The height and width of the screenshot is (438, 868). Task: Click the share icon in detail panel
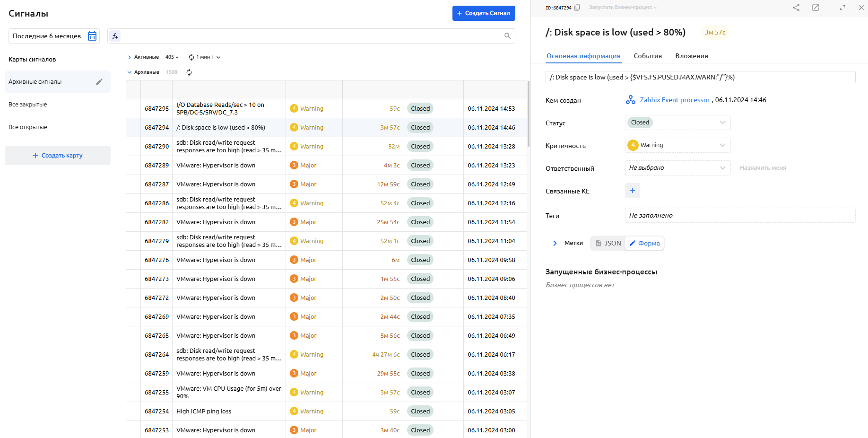point(796,8)
